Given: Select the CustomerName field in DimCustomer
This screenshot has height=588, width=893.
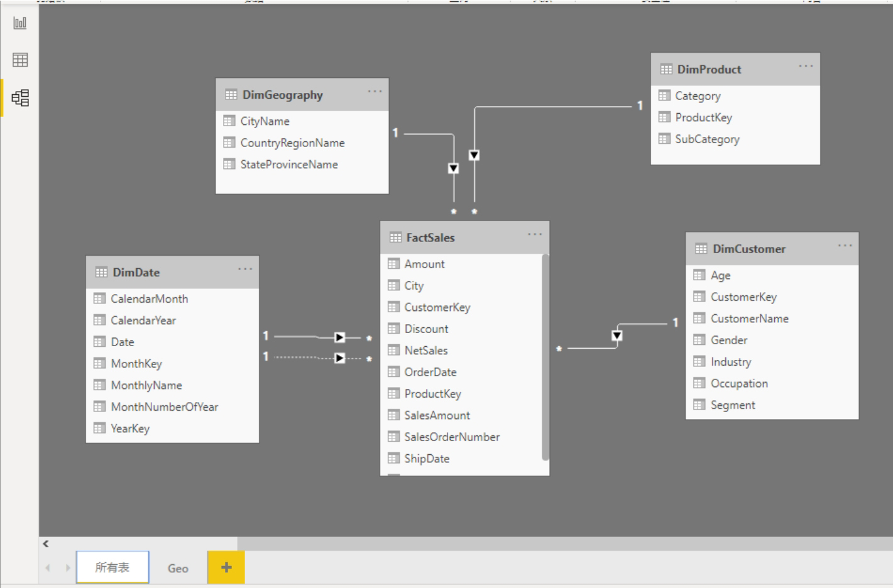Looking at the screenshot, I should (749, 318).
